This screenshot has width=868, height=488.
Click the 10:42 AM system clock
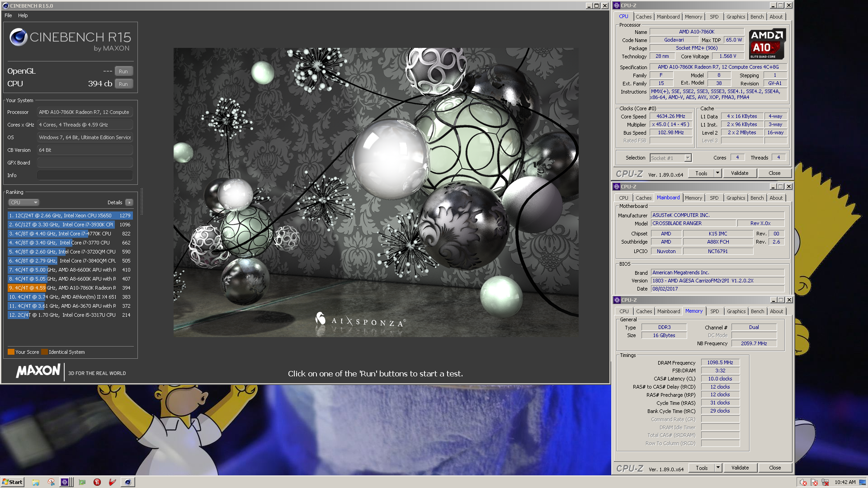(x=845, y=482)
